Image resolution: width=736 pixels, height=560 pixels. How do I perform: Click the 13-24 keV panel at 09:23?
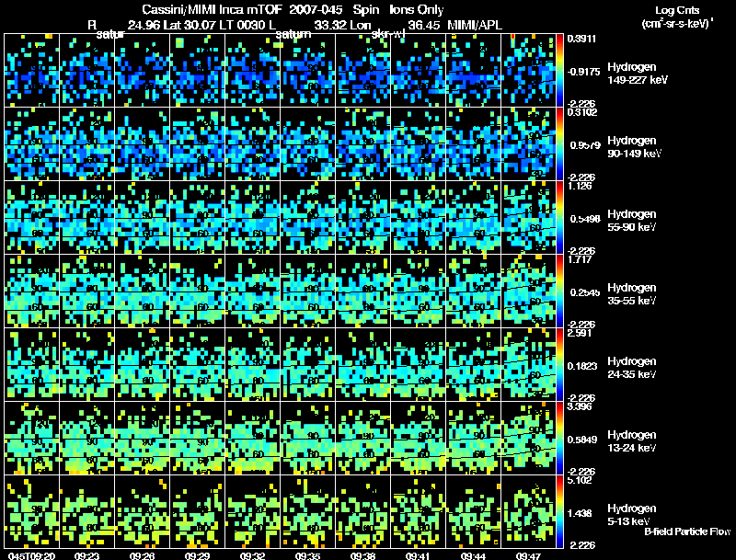(x=86, y=439)
